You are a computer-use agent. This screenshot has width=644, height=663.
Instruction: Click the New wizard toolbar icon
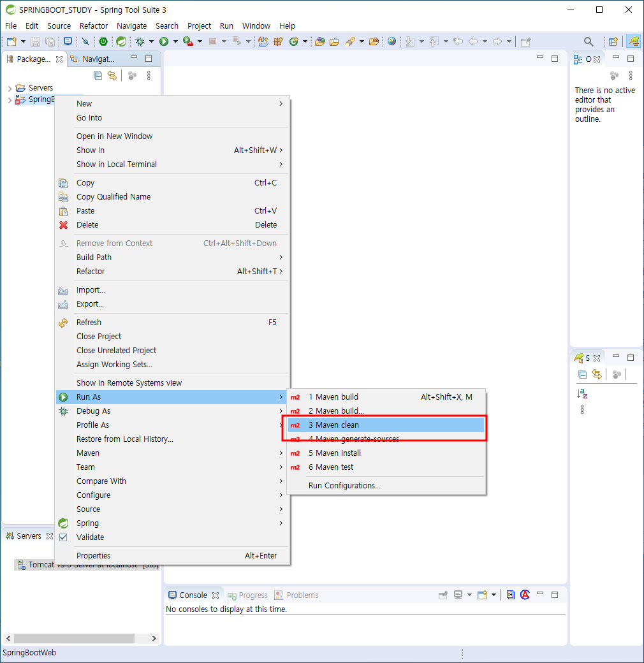click(x=12, y=41)
